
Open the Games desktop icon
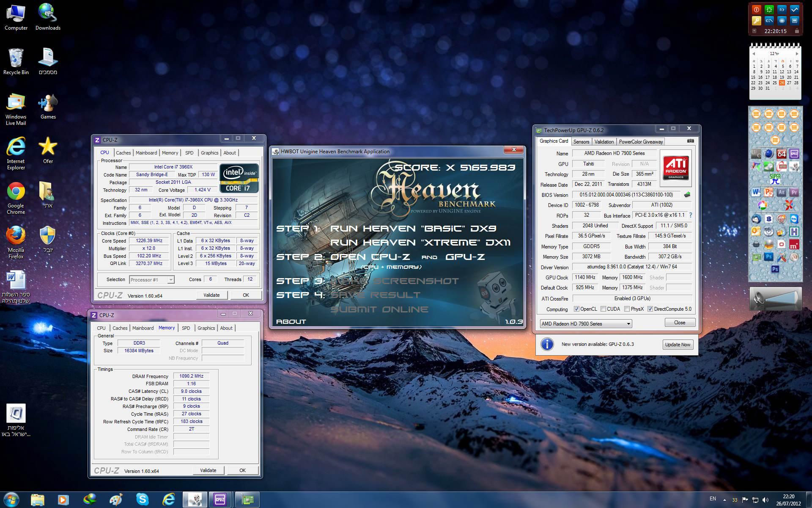[48, 106]
